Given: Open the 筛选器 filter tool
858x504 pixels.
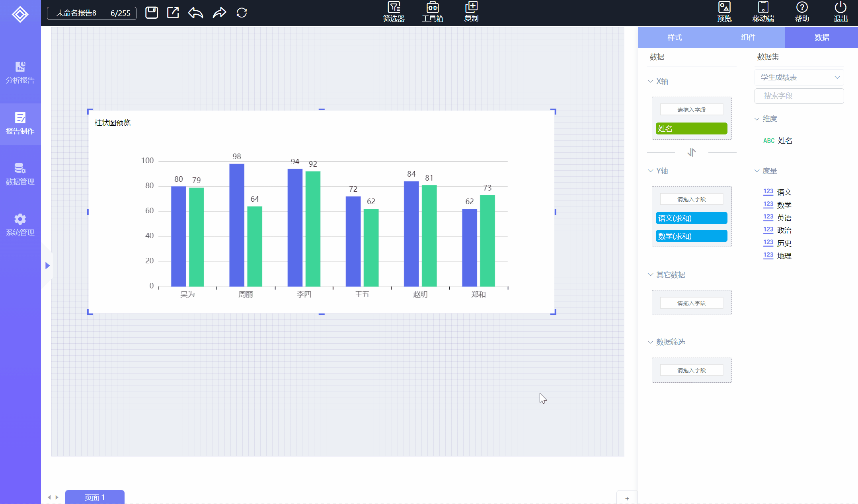Looking at the screenshot, I should 394,12.
